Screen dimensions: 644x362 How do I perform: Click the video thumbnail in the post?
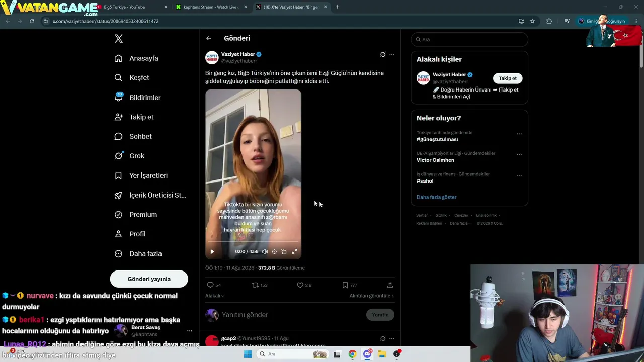pyautogui.click(x=253, y=174)
